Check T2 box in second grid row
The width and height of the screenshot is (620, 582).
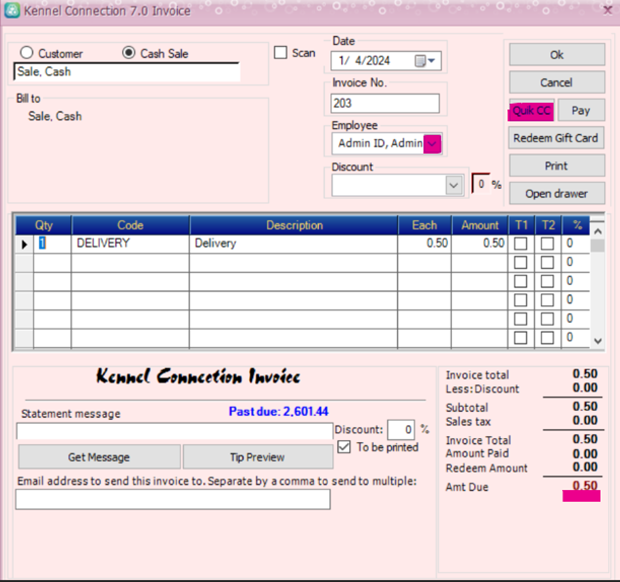click(x=547, y=263)
